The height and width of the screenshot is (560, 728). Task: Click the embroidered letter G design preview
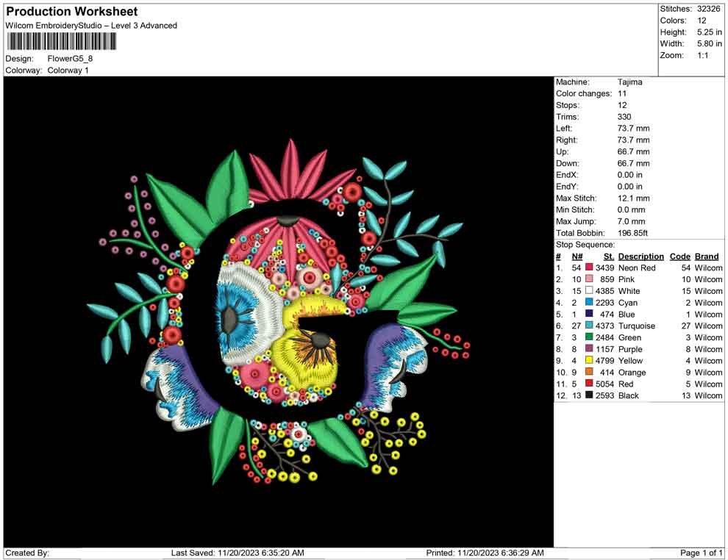click(279, 312)
